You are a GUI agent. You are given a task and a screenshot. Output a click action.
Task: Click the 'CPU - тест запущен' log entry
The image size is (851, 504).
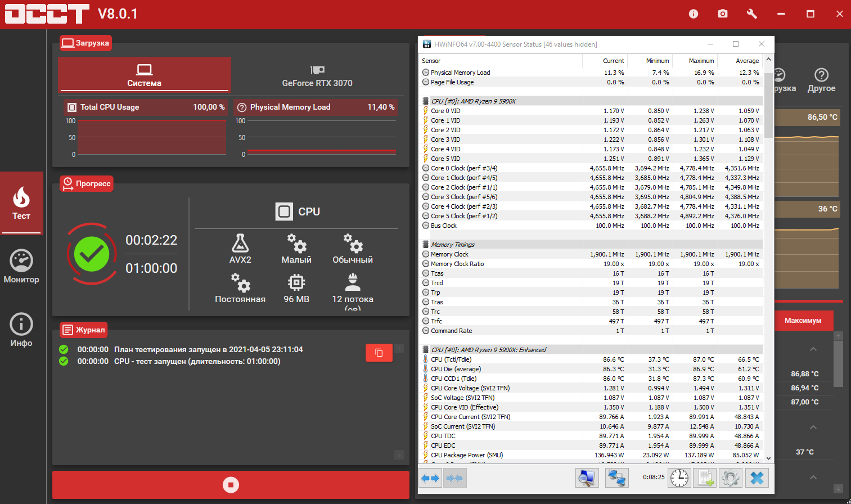click(x=197, y=361)
